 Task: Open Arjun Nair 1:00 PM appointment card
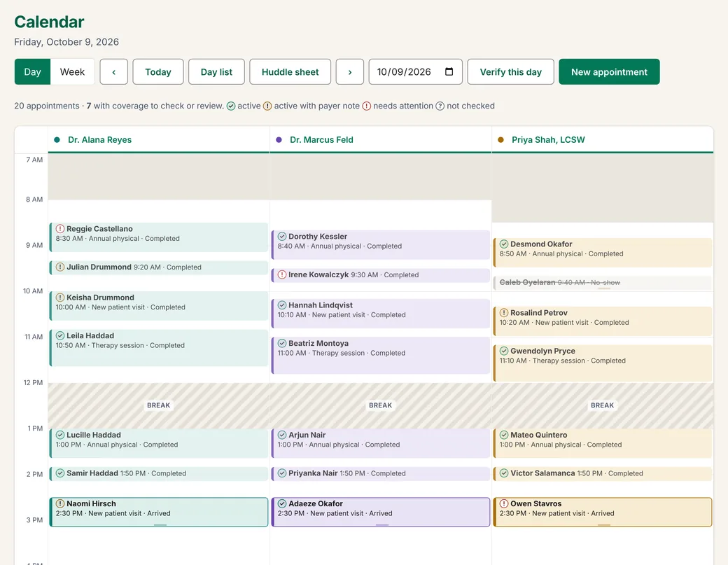381,443
